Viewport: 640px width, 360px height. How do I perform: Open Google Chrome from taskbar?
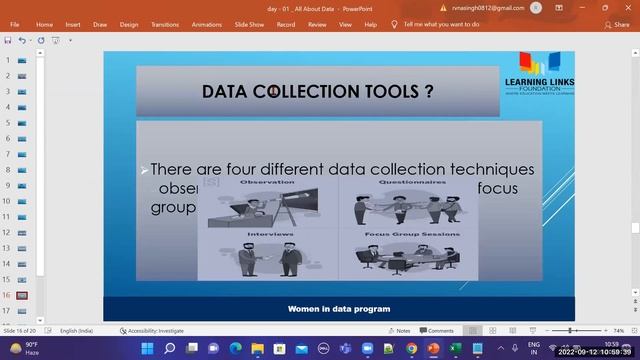[411, 348]
